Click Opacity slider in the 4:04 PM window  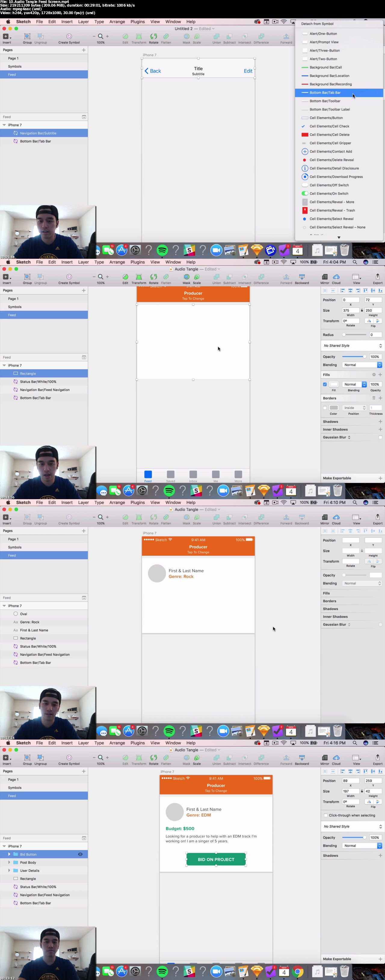click(354, 356)
